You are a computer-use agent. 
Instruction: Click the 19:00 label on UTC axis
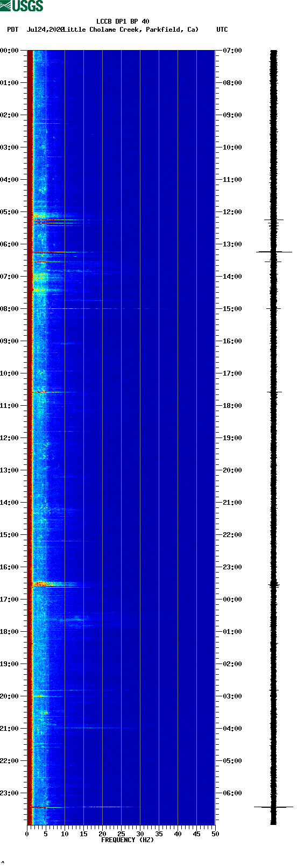tap(232, 438)
